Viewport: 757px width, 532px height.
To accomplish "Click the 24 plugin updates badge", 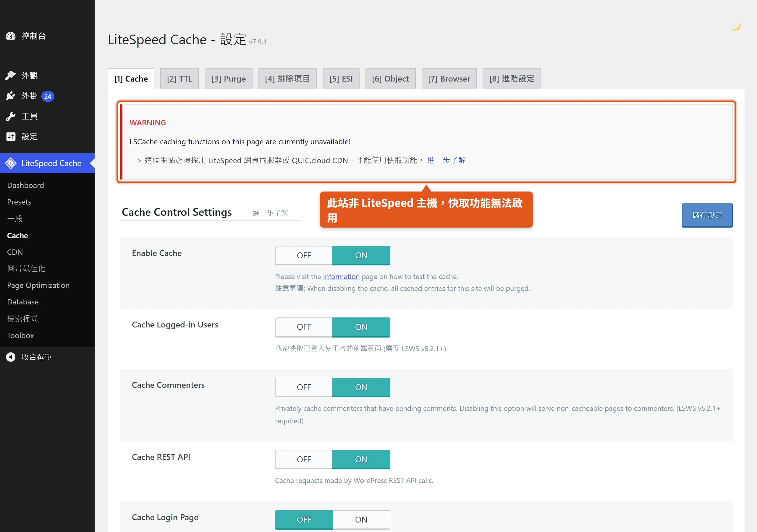I will (48, 96).
